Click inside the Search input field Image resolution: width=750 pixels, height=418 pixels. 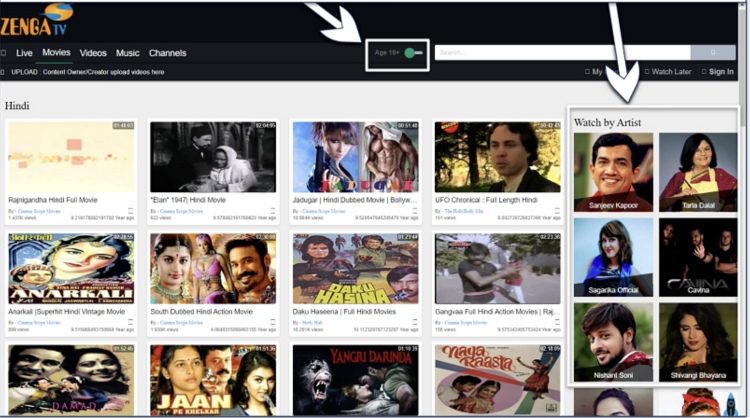562,52
